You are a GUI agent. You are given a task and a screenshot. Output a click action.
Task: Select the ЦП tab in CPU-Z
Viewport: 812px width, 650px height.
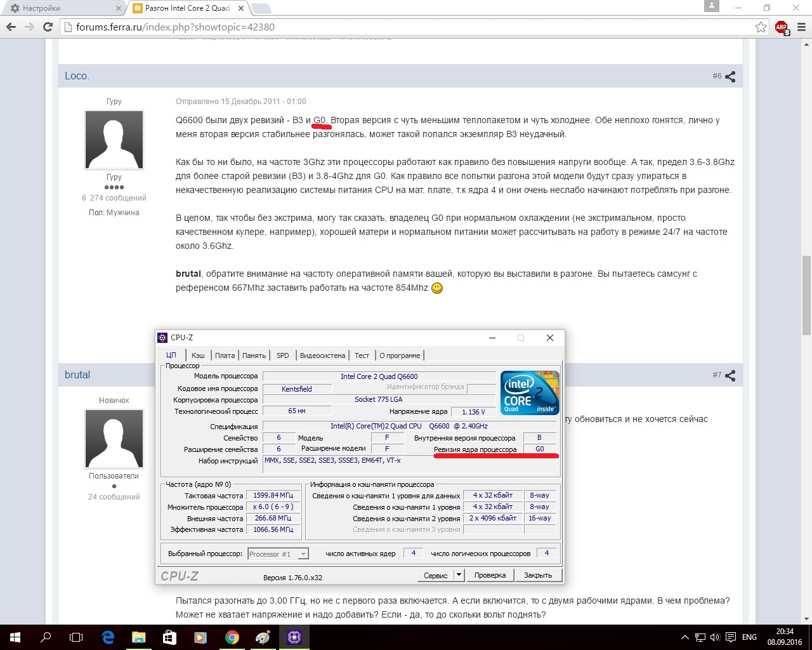click(171, 355)
